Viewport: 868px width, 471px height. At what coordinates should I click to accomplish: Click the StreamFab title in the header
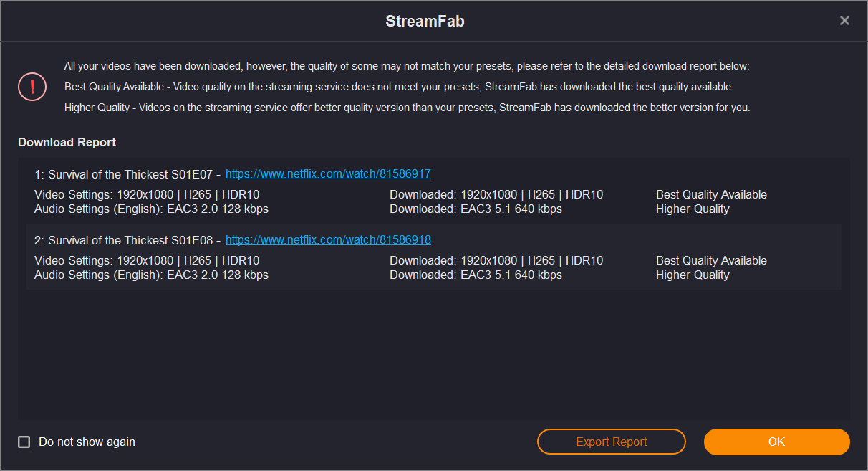(x=425, y=22)
